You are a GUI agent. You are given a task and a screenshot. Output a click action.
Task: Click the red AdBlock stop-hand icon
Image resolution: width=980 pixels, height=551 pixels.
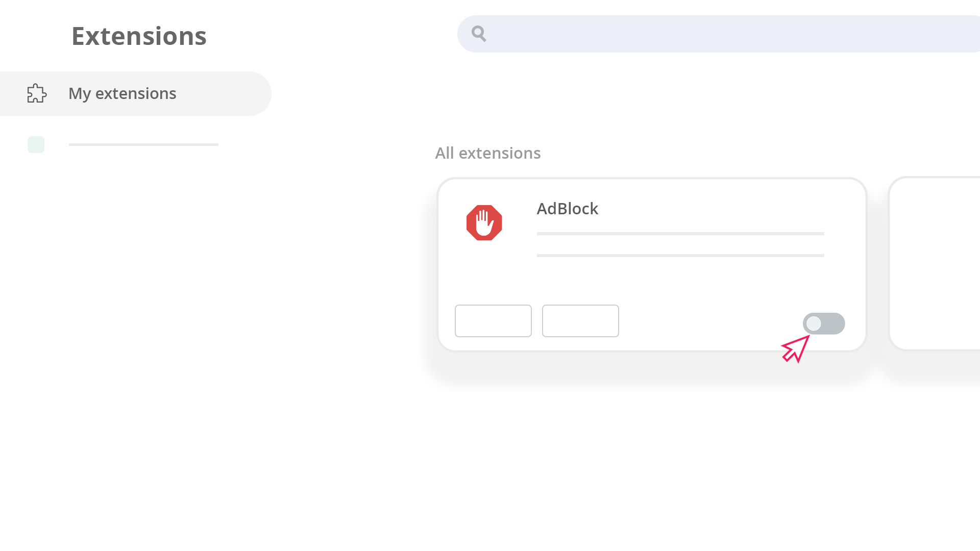pyautogui.click(x=484, y=223)
